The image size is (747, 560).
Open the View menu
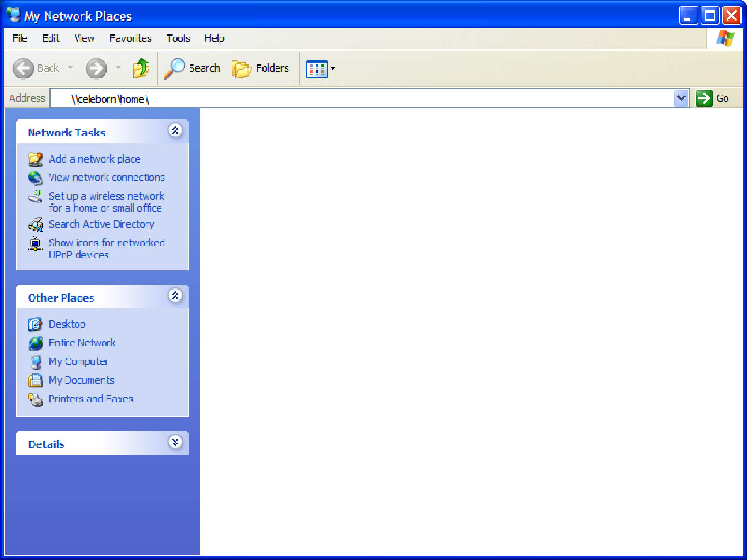point(84,38)
